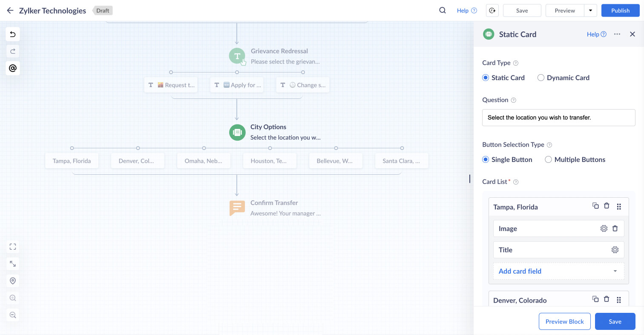
Task: Click the Confirm Transfer block title
Action: coord(274,203)
